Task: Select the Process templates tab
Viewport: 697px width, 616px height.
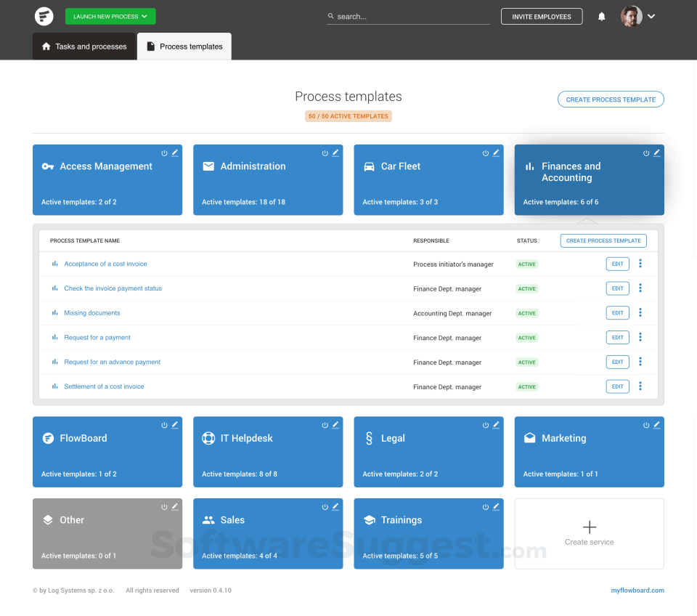Action: click(x=184, y=46)
